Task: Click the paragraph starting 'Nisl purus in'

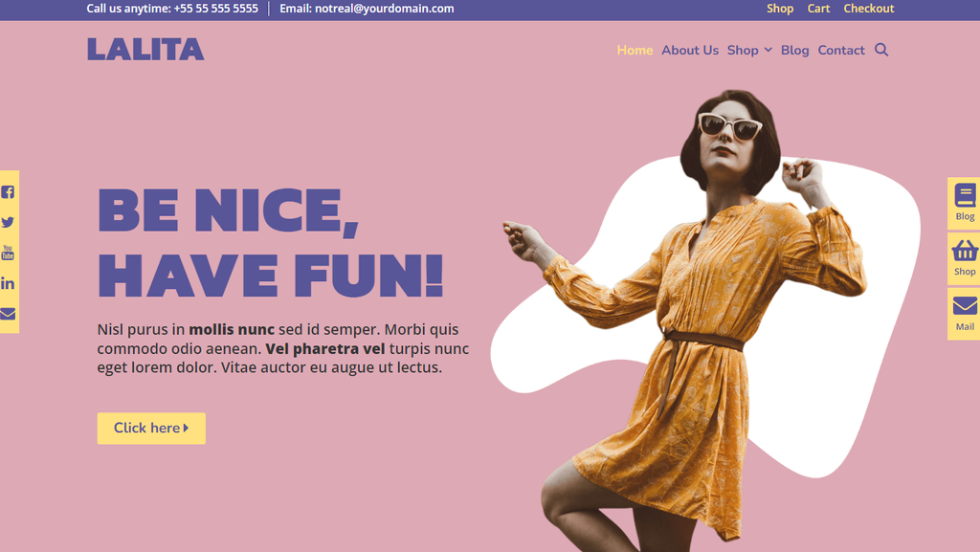Action: pyautogui.click(x=283, y=348)
